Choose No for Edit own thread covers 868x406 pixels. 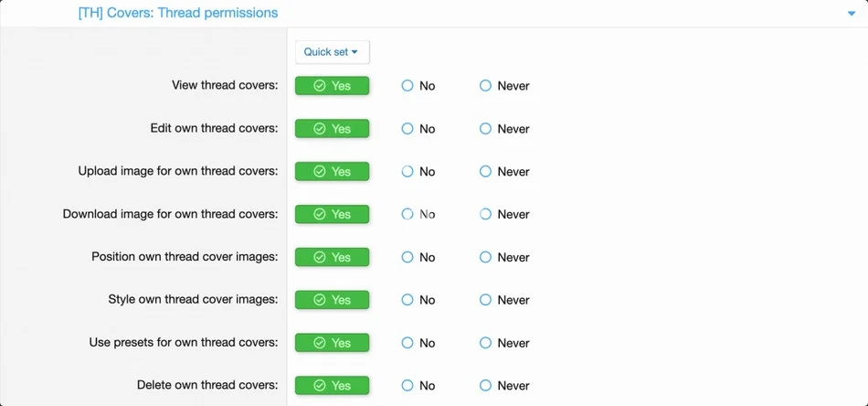pyautogui.click(x=418, y=129)
